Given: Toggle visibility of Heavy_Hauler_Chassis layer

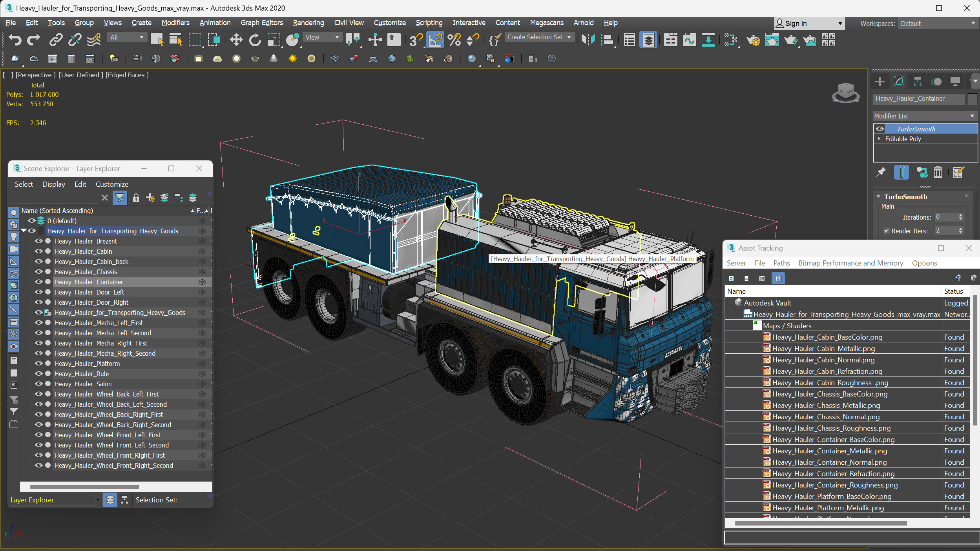Looking at the screenshot, I should point(38,272).
